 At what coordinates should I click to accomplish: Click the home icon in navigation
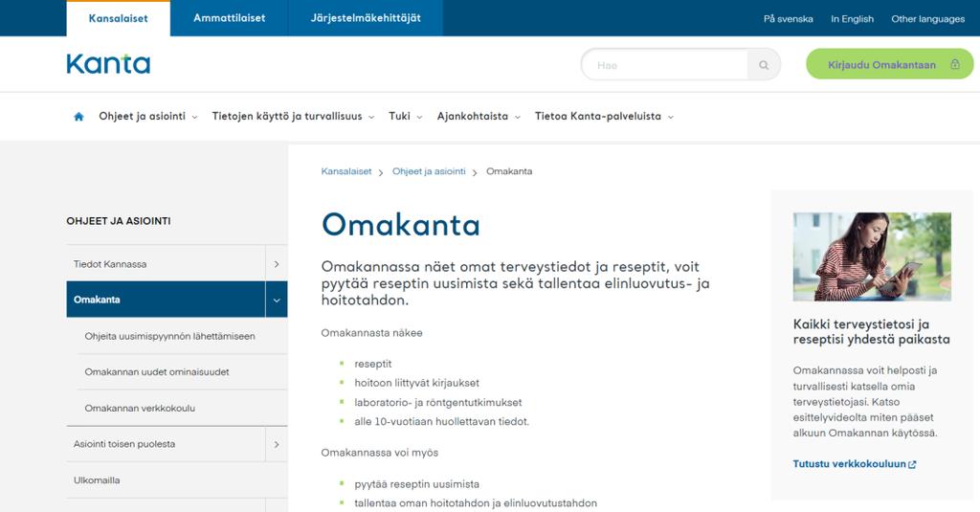(78, 117)
